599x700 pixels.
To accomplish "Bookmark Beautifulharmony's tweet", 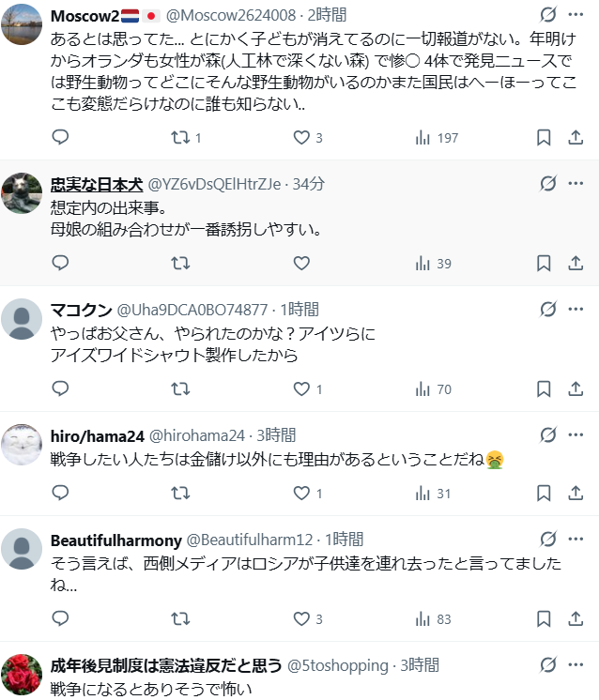I will coord(544,618).
